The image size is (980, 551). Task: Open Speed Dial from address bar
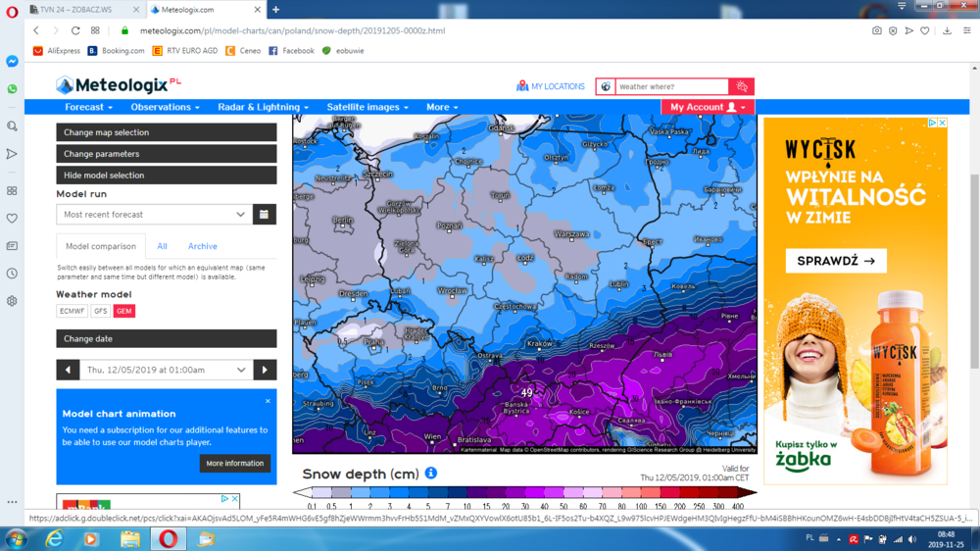(95, 30)
